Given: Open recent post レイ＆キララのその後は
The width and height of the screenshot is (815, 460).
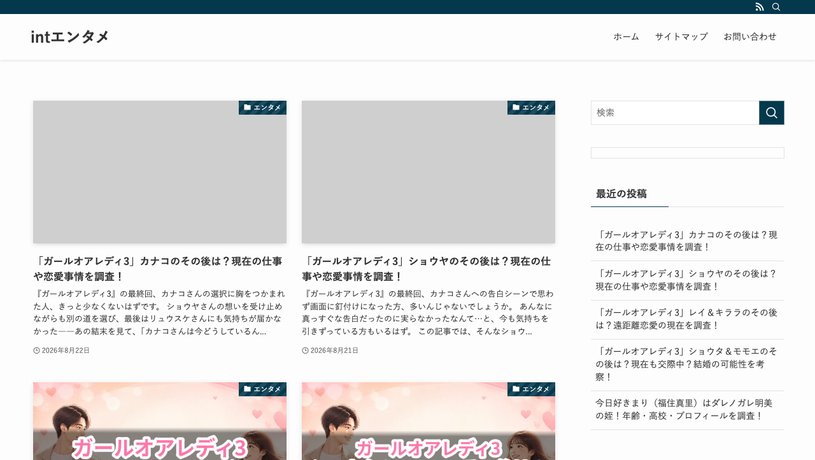Looking at the screenshot, I should 686,319.
